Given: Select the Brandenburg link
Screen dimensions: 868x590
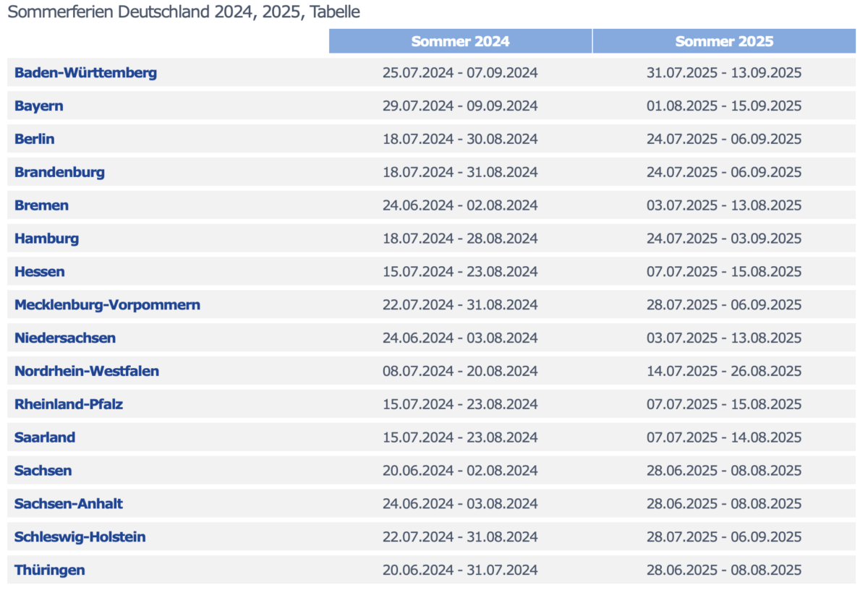Looking at the screenshot, I should pyautogui.click(x=59, y=172).
